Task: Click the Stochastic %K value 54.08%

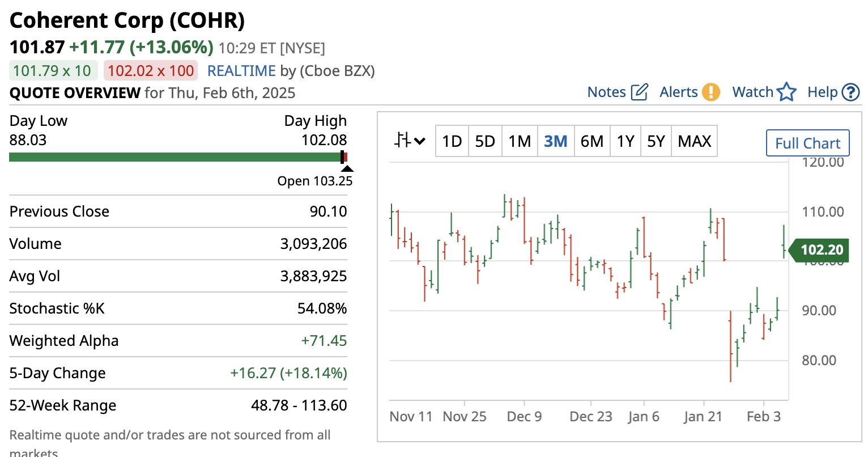Action: (322, 308)
